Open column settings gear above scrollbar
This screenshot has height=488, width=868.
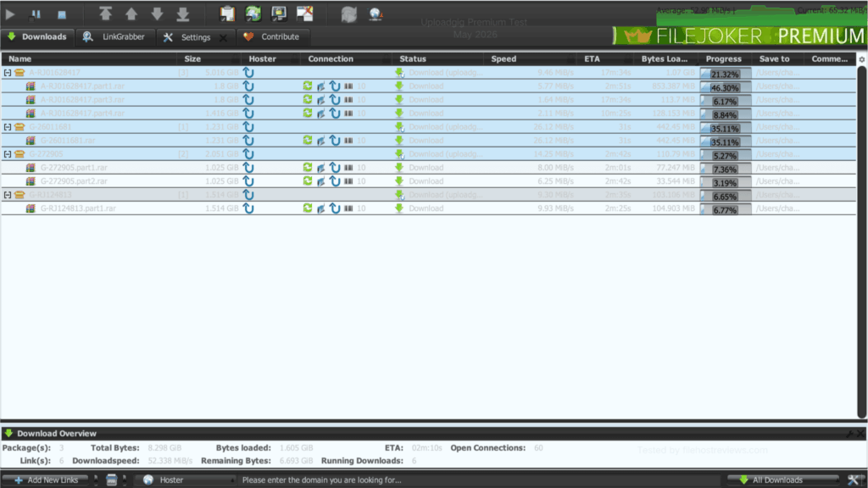coord(862,59)
